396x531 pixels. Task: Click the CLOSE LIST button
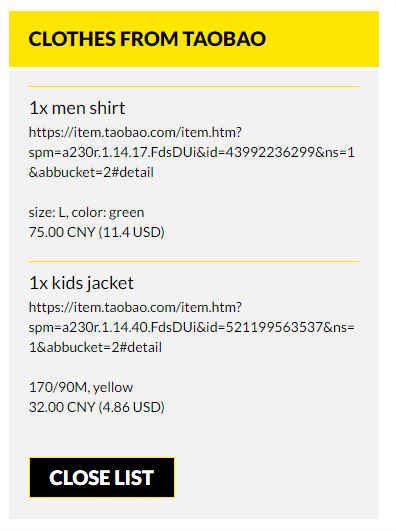tap(102, 477)
